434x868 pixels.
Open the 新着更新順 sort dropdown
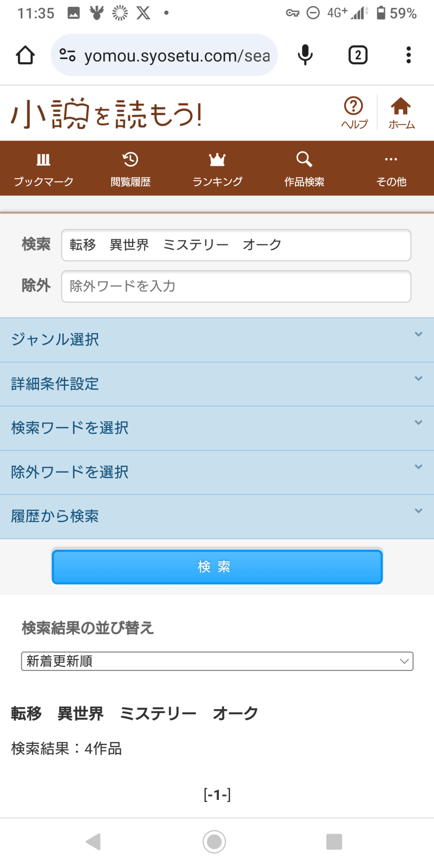tap(217, 661)
